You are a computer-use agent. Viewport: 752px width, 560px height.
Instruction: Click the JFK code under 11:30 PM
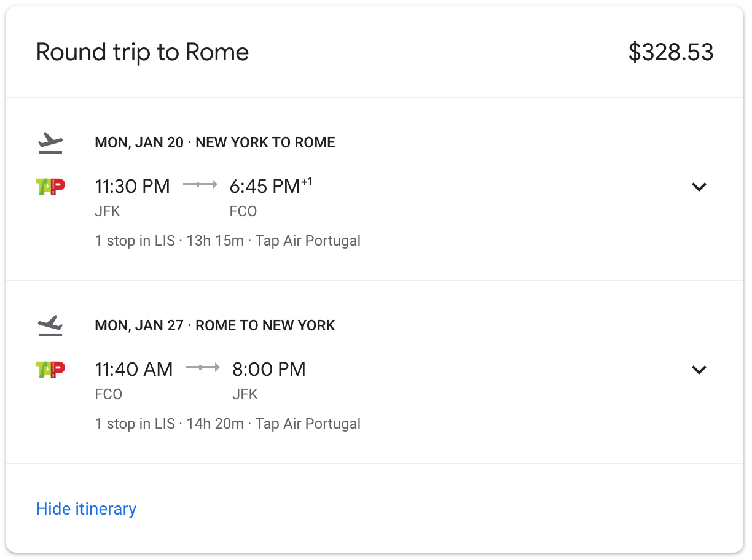(108, 212)
